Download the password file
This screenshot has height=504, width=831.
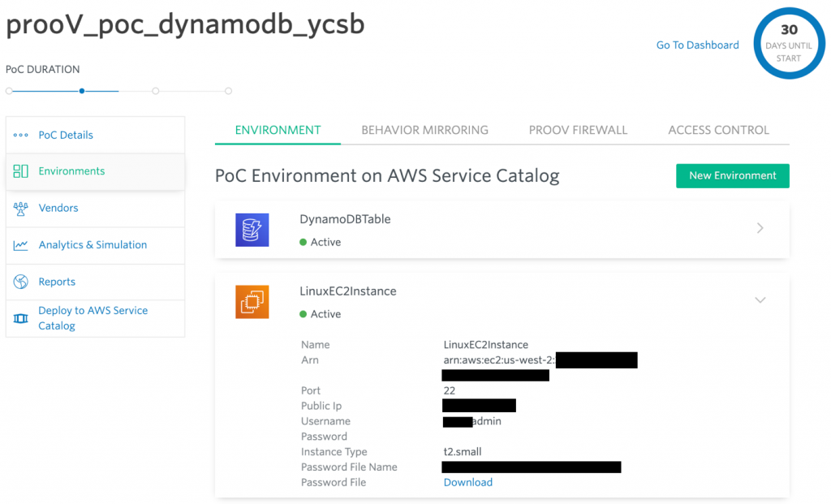pos(468,482)
